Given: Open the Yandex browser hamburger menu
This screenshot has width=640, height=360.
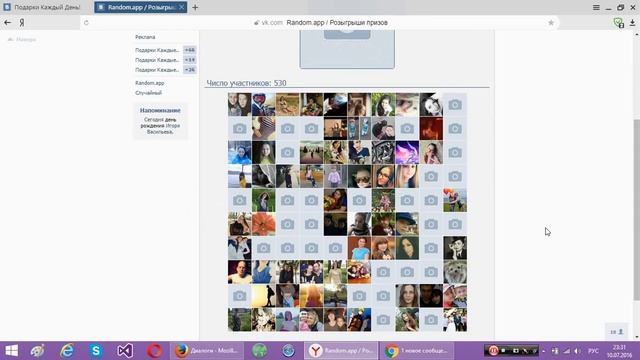Looking at the screenshot, I should pyautogui.click(x=596, y=7).
